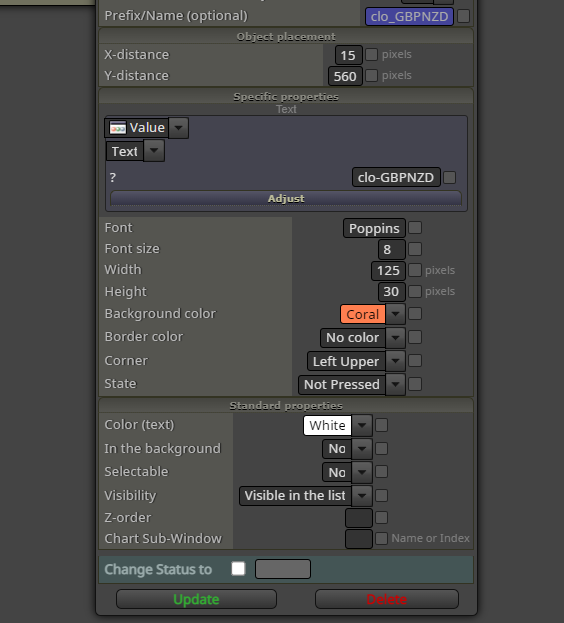Edit the Width value 125
The width and height of the screenshot is (564, 623).
click(388, 271)
